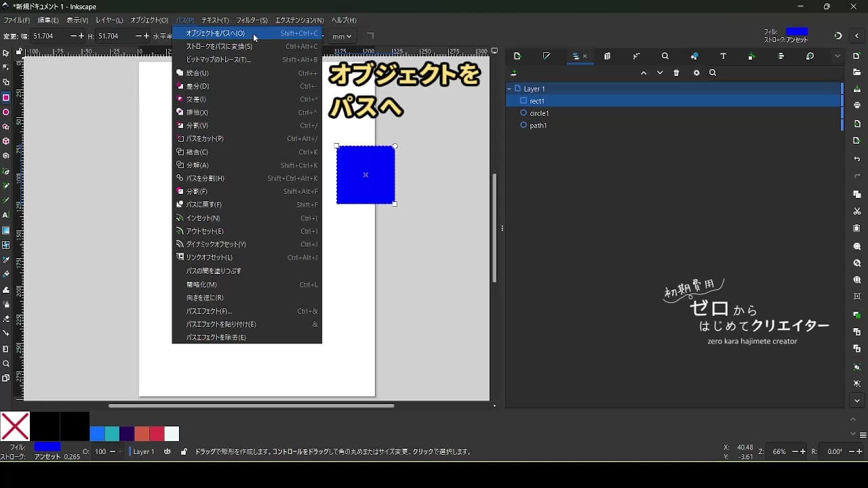Select the Text tool in toolbox

coord(6,215)
